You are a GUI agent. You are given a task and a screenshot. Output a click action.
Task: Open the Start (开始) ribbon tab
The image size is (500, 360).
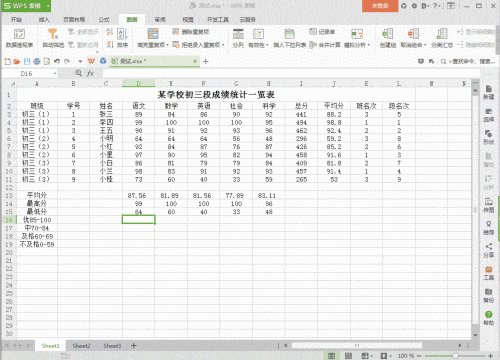click(x=16, y=20)
